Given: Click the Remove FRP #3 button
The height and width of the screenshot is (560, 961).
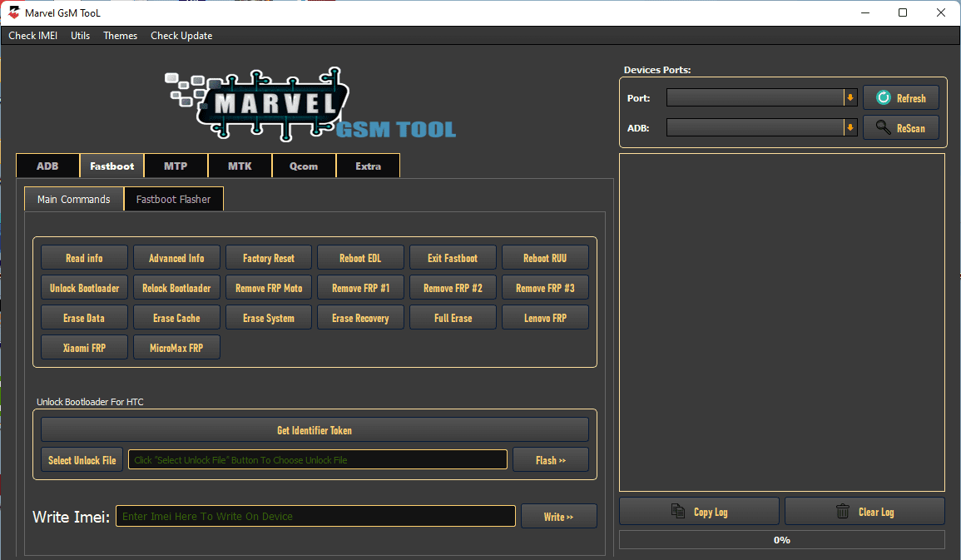Looking at the screenshot, I should (546, 288).
